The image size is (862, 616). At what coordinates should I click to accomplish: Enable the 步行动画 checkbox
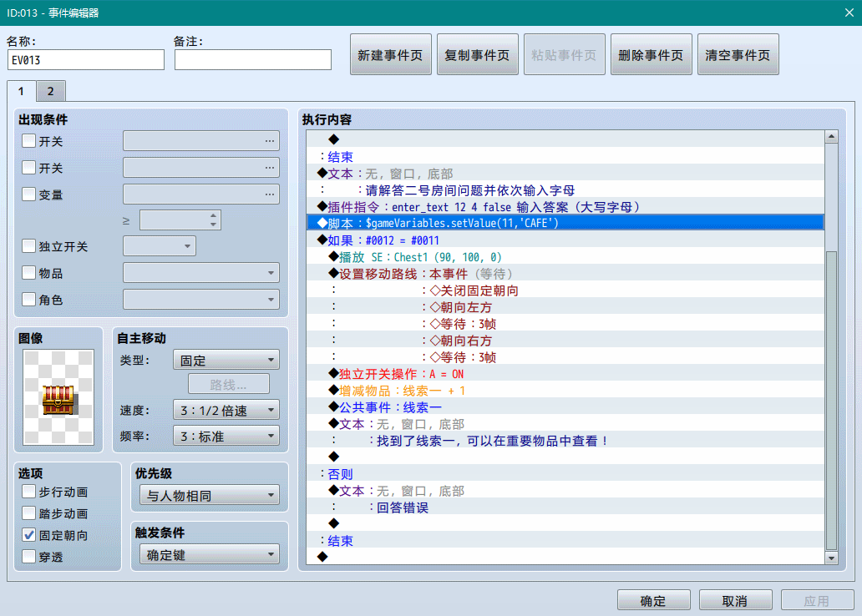coord(29,492)
